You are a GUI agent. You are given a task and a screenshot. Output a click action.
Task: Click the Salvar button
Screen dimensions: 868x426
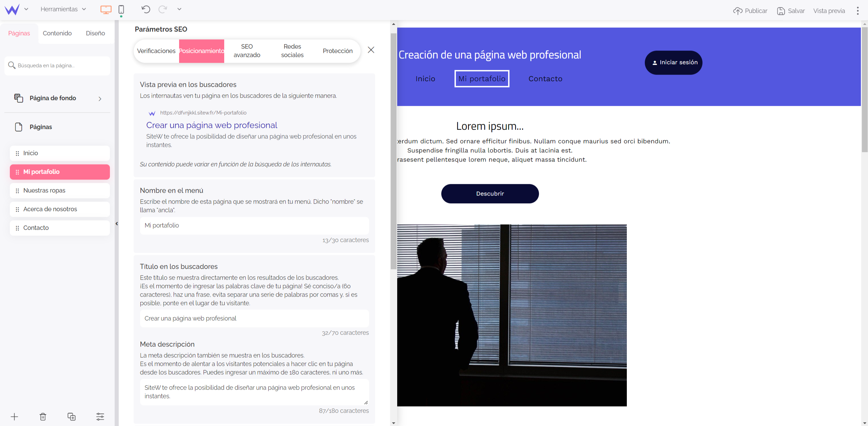pyautogui.click(x=791, y=11)
